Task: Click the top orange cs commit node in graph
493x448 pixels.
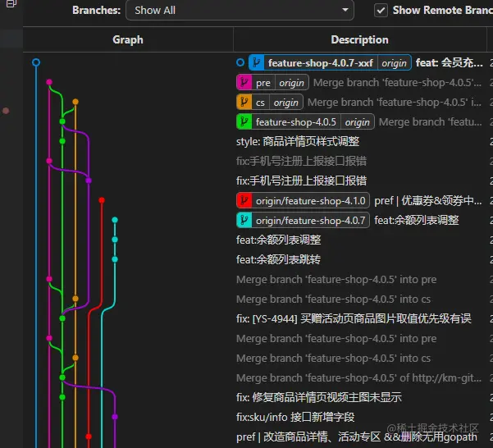Action: pyautogui.click(x=75, y=102)
